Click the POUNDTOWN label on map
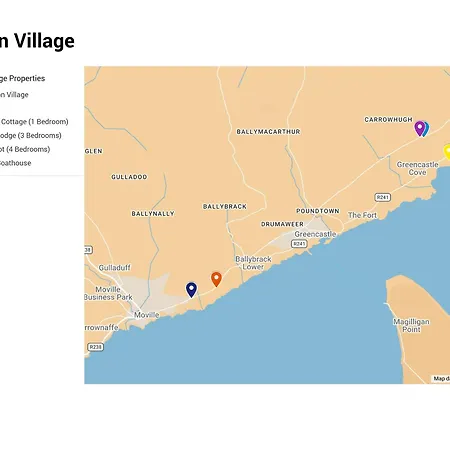Image resolution: width=450 pixels, height=450 pixels. (318, 211)
